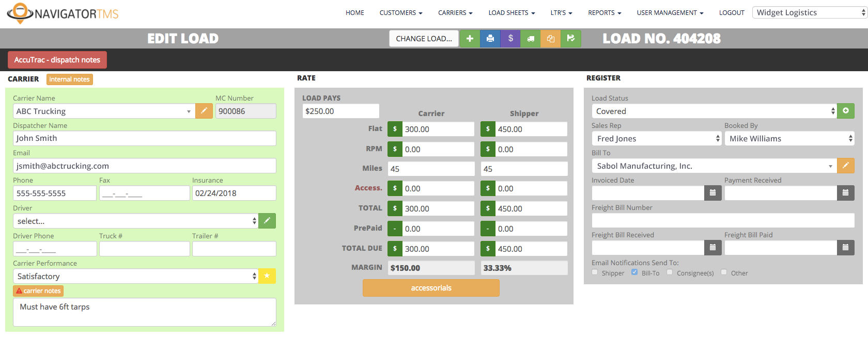
Task: Click the blue printer icon
Action: (490, 39)
